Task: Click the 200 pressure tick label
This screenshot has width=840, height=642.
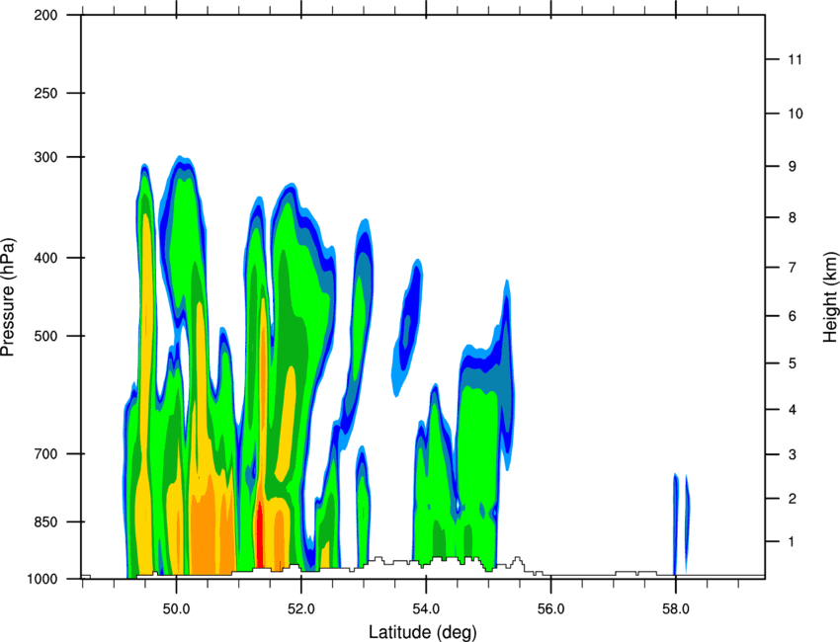Action: pyautogui.click(x=45, y=16)
